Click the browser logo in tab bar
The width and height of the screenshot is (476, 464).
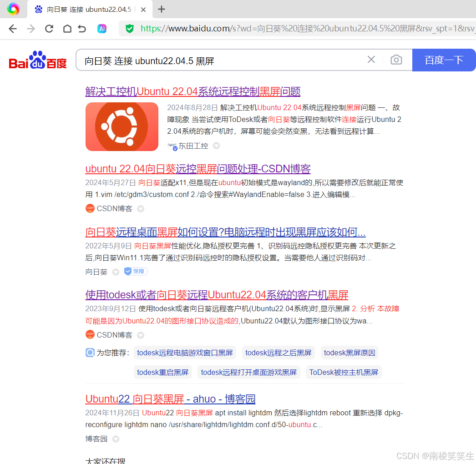[13, 9]
